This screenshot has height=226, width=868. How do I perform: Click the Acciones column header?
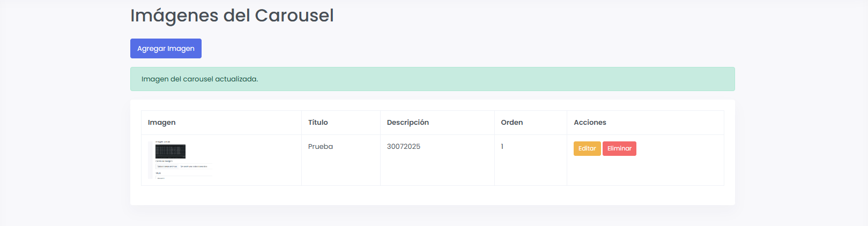pyautogui.click(x=590, y=123)
